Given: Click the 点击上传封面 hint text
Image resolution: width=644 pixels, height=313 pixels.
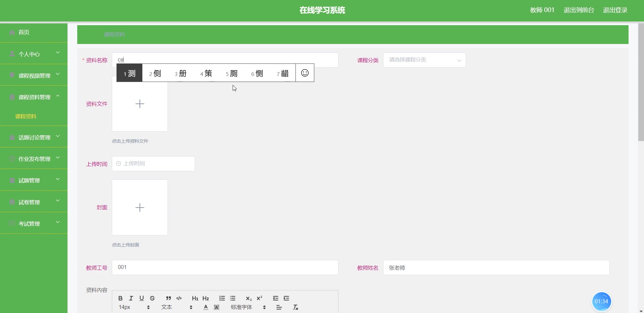Looking at the screenshot, I should 126,245.
